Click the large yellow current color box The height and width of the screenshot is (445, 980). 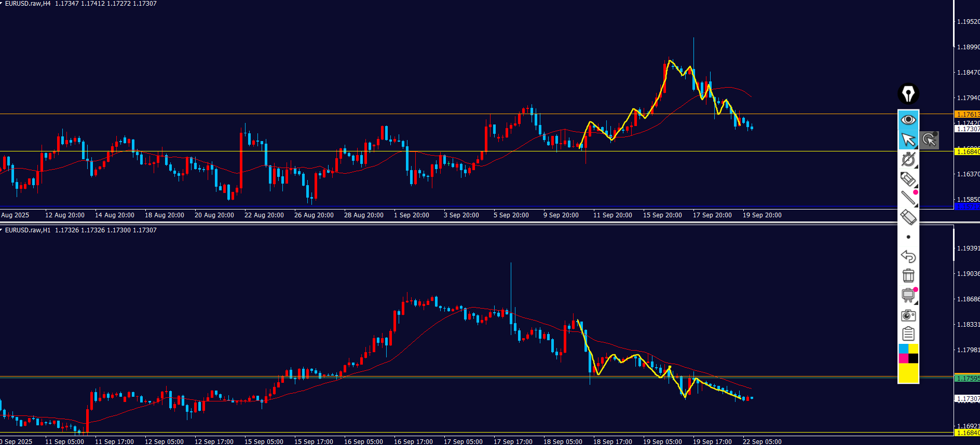click(908, 373)
